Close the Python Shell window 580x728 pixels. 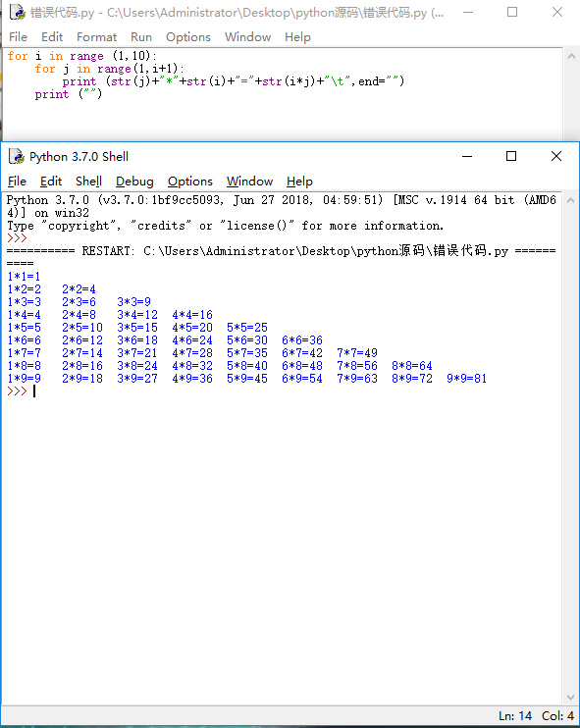click(x=556, y=156)
